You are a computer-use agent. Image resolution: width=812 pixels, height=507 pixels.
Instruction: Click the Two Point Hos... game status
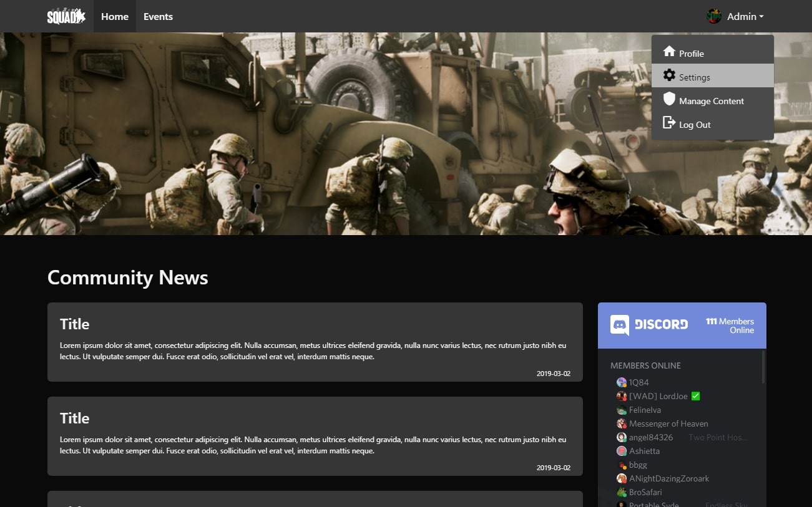[x=718, y=437]
